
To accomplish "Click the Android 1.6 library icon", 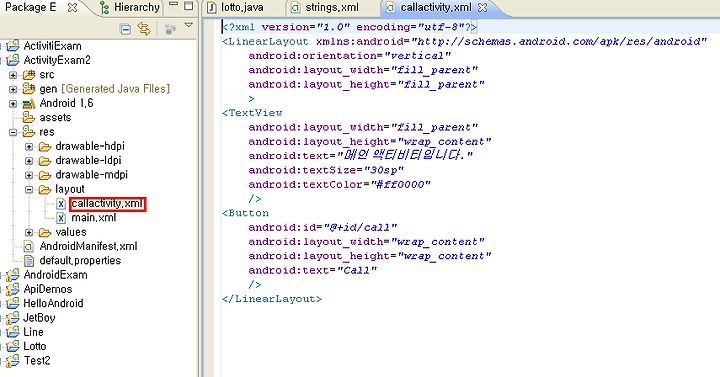I will tap(28, 103).
